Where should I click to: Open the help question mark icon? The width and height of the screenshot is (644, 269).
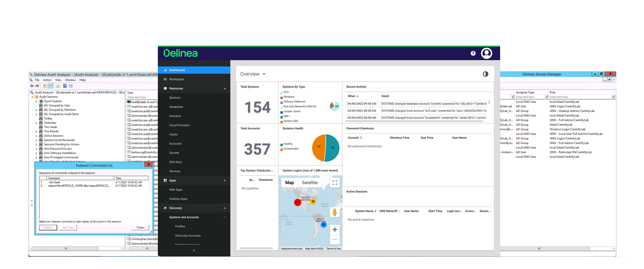[x=473, y=53]
